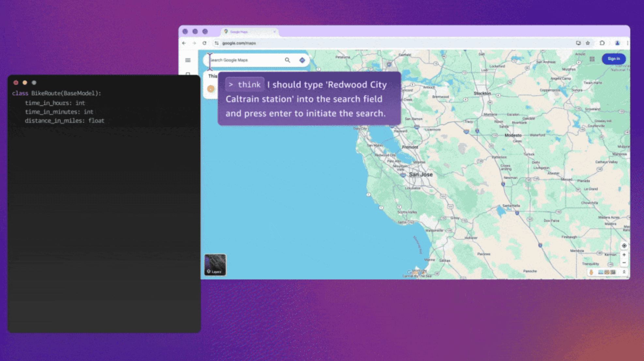644x361 pixels.
Task: Zoom in with the plus button
Action: click(x=624, y=255)
